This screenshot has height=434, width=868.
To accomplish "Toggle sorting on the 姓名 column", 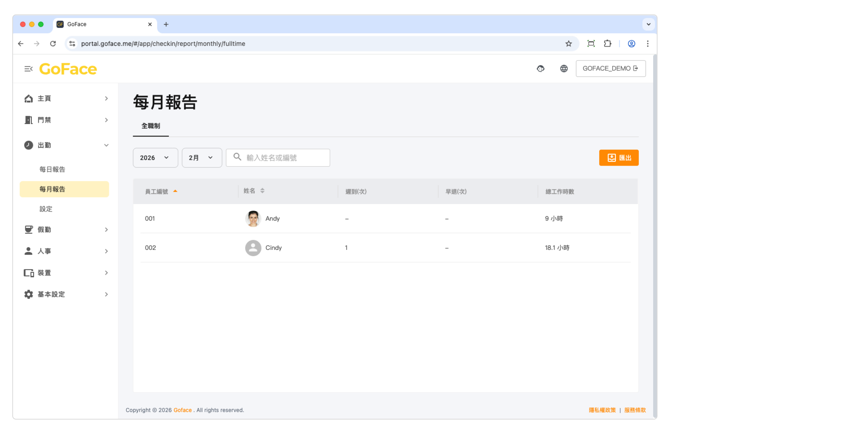I will (x=262, y=191).
